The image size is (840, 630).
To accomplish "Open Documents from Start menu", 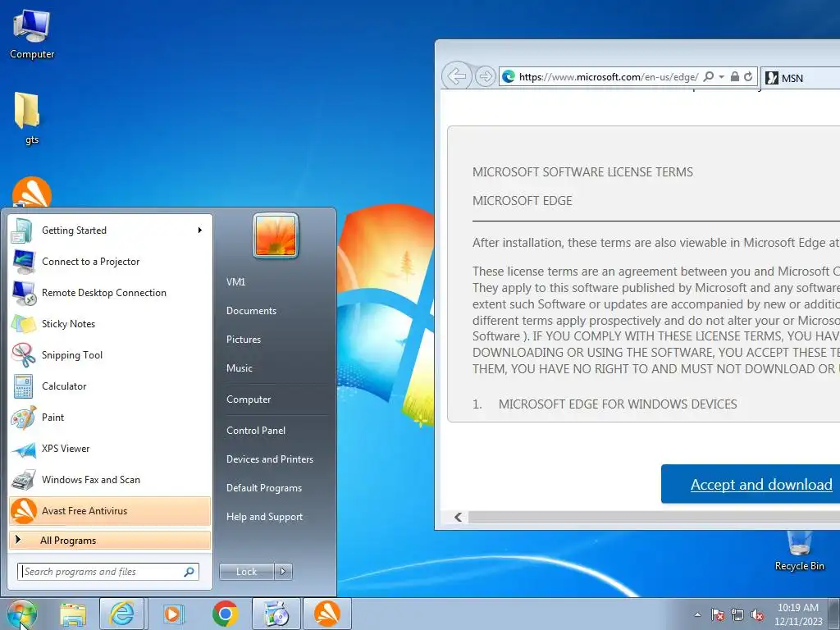I will [x=251, y=311].
